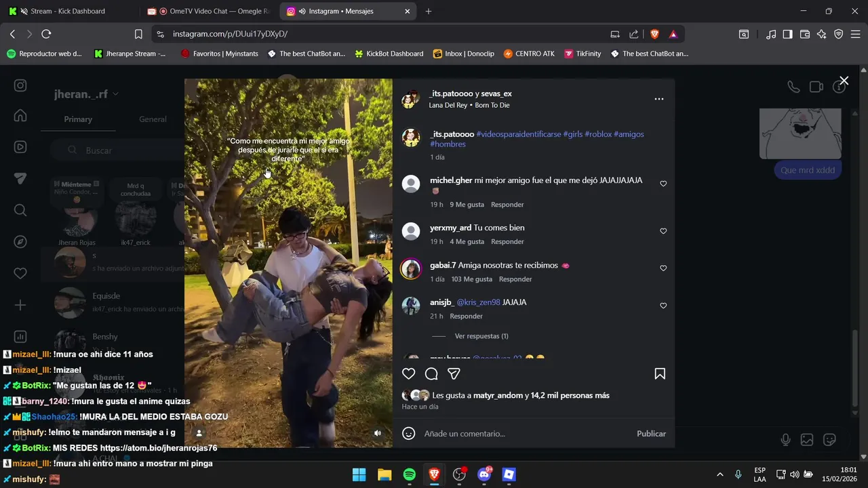This screenshot has height=488, width=868.
Task: Open @kris_zen98 mention
Action: click(x=478, y=302)
